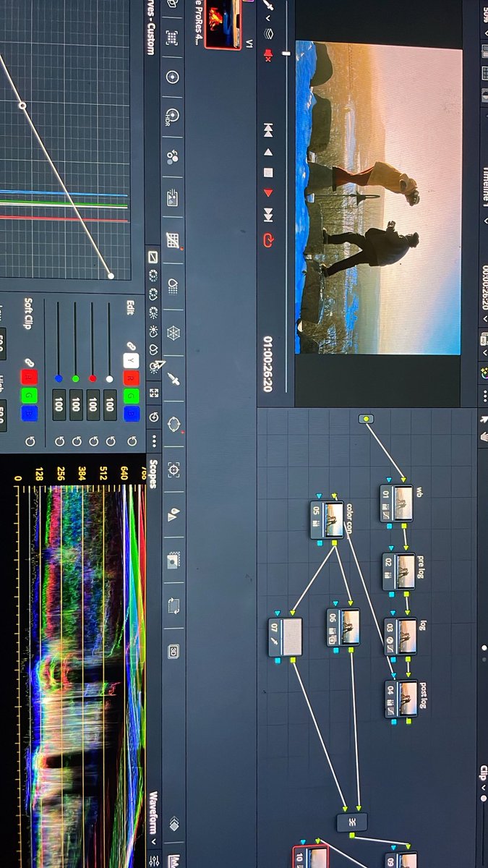The height and width of the screenshot is (868, 488).
Task: Open the Color Match palette
Action: pyautogui.click(x=173, y=38)
